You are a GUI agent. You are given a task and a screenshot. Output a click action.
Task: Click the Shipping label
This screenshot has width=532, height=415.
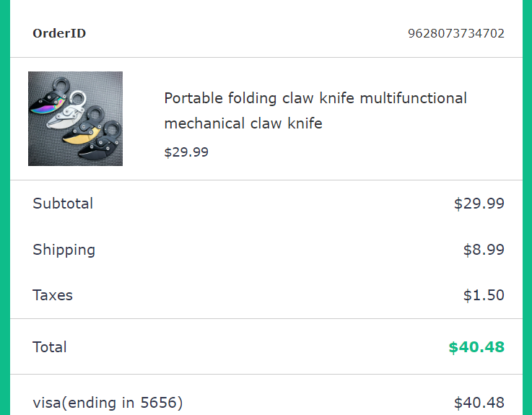point(64,250)
